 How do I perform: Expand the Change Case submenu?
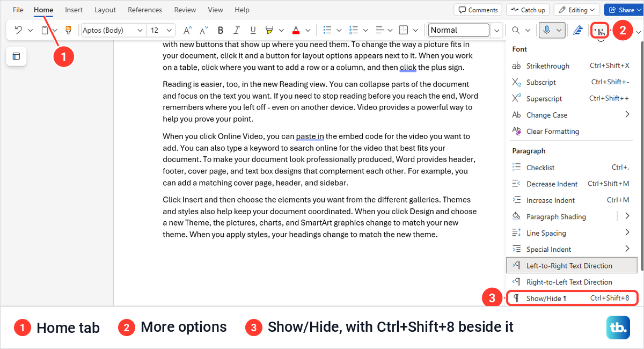click(x=627, y=114)
